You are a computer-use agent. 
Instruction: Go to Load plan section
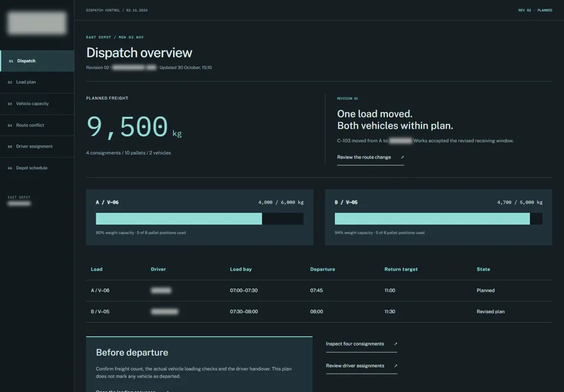pos(37,82)
